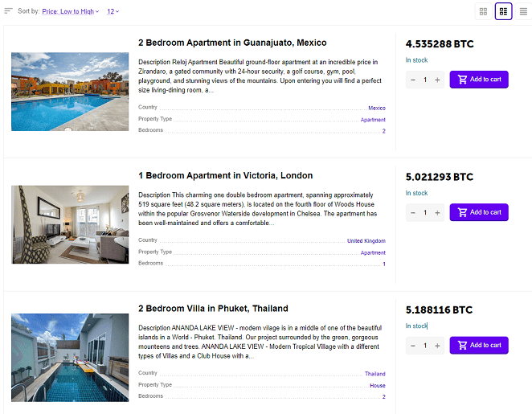
Task: Decrease quantity for Phuket villa
Action: coord(413,346)
